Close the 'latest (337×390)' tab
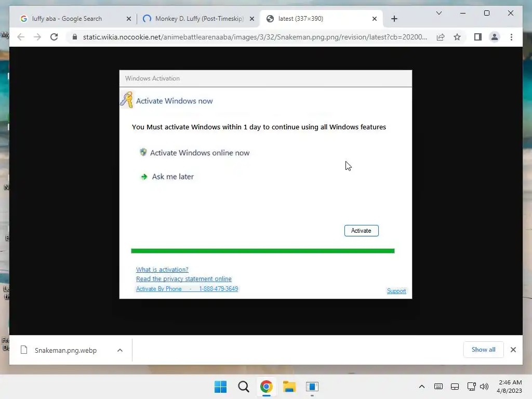This screenshot has height=399, width=532. (374, 19)
